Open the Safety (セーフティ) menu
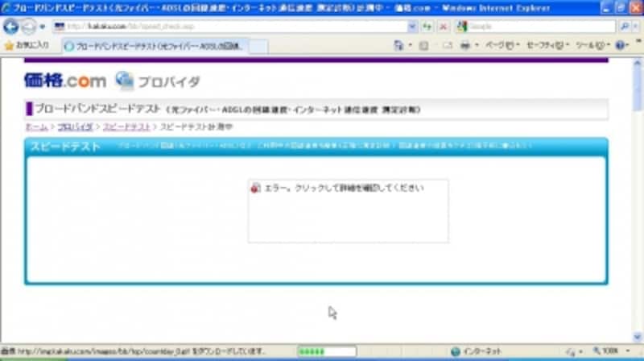Image resolution: width=644 pixels, height=361 pixels. click(x=547, y=45)
